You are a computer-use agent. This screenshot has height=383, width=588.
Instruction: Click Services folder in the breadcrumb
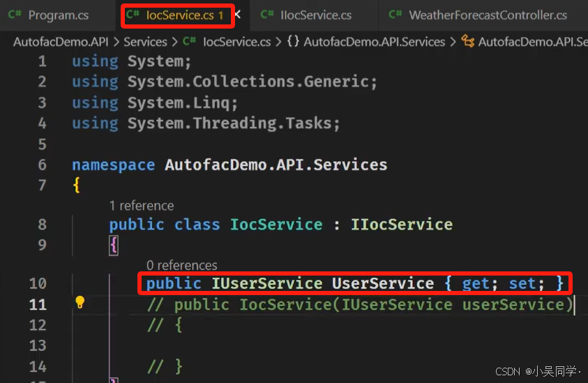145,42
